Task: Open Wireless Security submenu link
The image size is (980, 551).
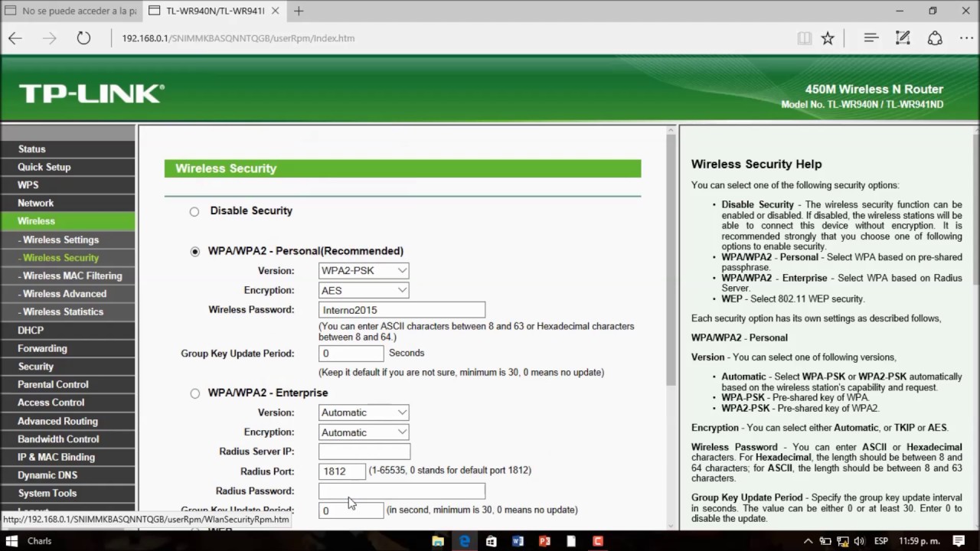Action: (59, 258)
